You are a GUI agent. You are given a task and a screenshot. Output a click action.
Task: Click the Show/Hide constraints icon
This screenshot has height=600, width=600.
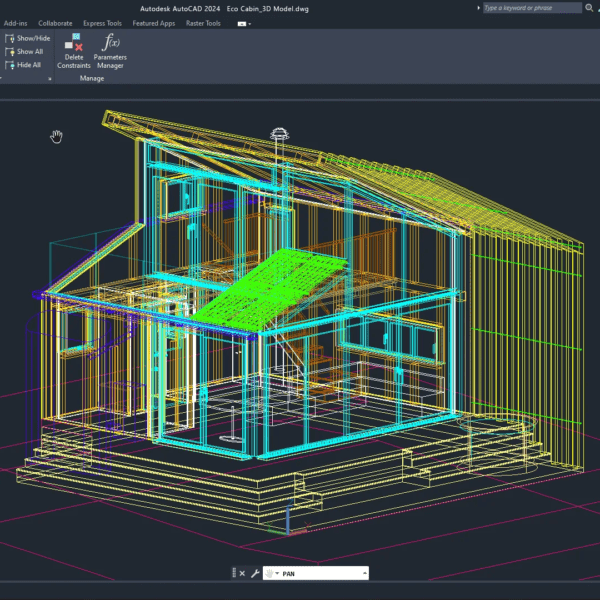(10, 38)
